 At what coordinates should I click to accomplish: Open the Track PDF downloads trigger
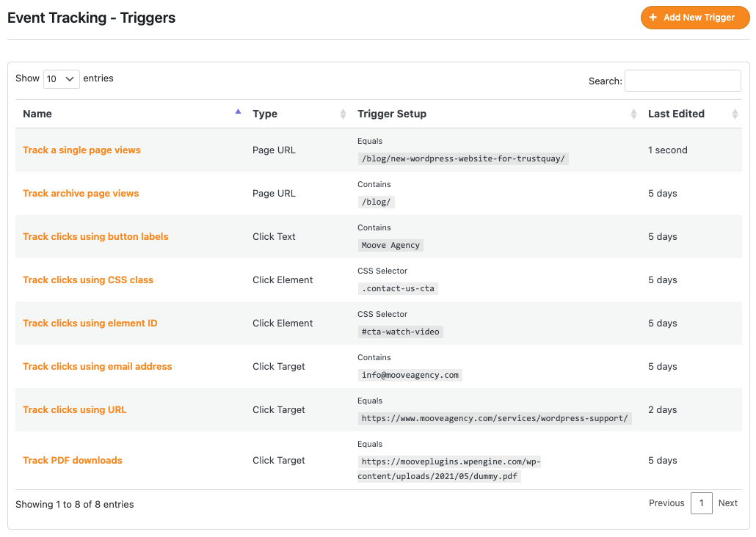73,461
